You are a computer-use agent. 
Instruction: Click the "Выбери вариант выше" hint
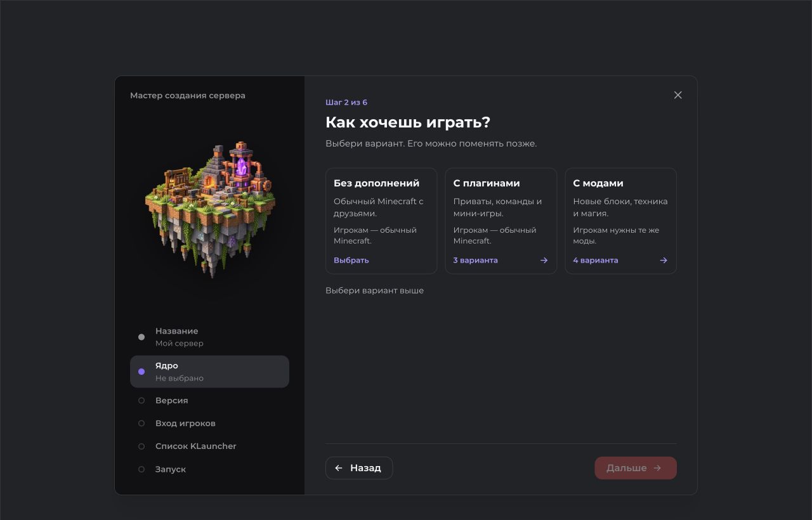coord(374,290)
